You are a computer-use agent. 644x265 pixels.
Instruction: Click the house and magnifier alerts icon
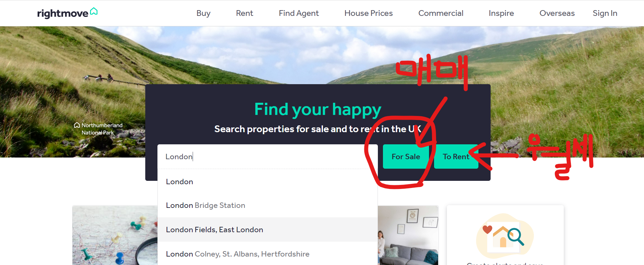click(505, 236)
